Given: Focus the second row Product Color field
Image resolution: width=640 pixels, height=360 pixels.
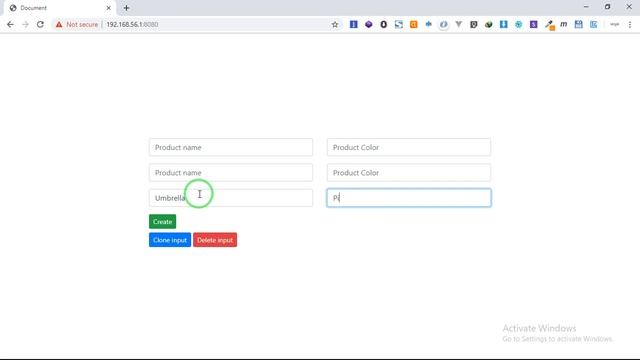Looking at the screenshot, I should (x=409, y=173).
